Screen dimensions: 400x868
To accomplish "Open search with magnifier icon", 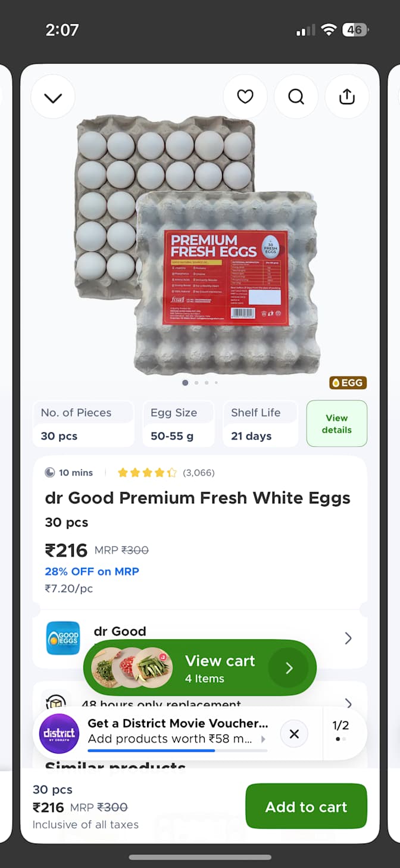I will click(296, 97).
